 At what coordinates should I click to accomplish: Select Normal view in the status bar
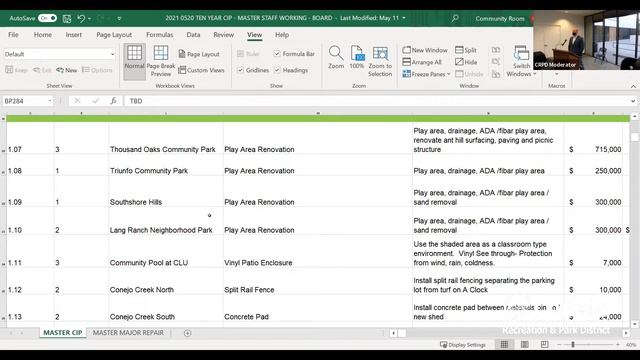pos(504,345)
